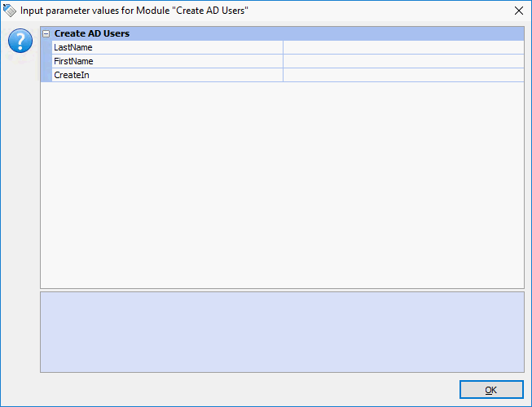Click the blue question mark help icon
This screenshot has width=532, height=407.
click(x=20, y=42)
